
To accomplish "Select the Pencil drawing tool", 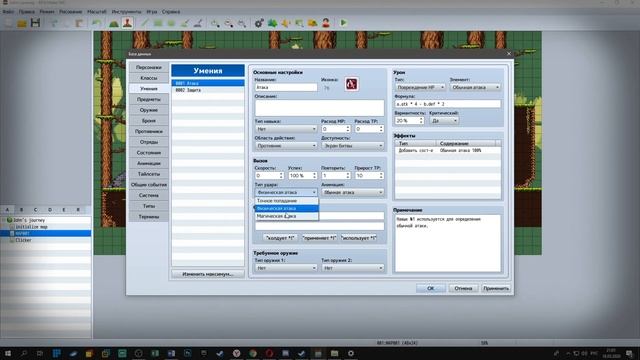I will [144, 23].
